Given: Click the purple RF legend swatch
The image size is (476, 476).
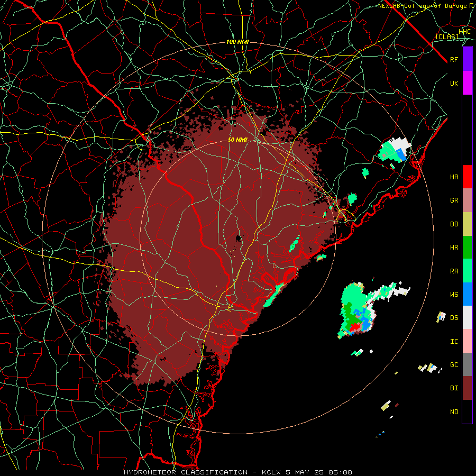Looking at the screenshot, I should coord(467,59).
